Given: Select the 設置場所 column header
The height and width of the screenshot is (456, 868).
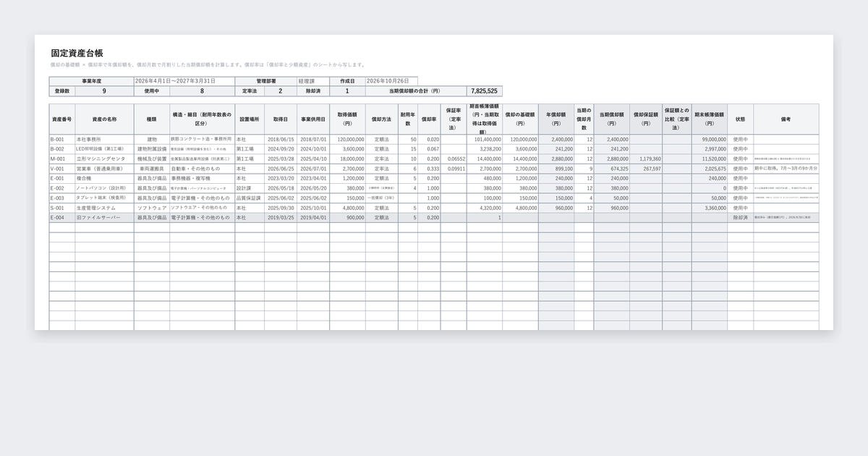Looking at the screenshot, I should [250, 119].
